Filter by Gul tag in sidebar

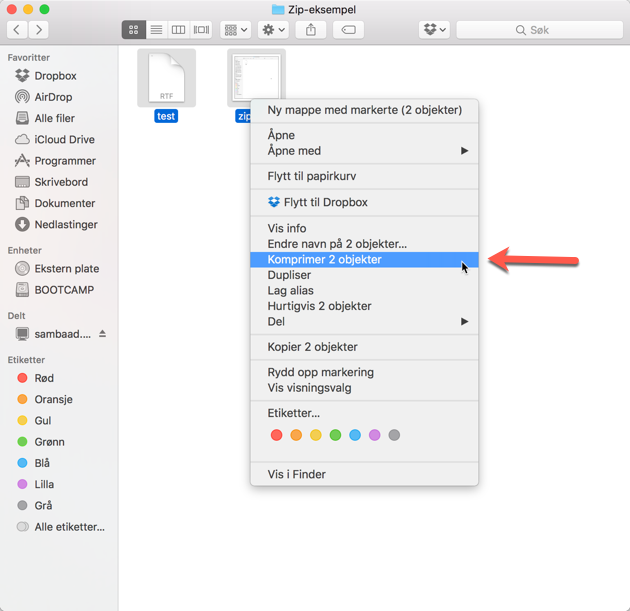[42, 421]
